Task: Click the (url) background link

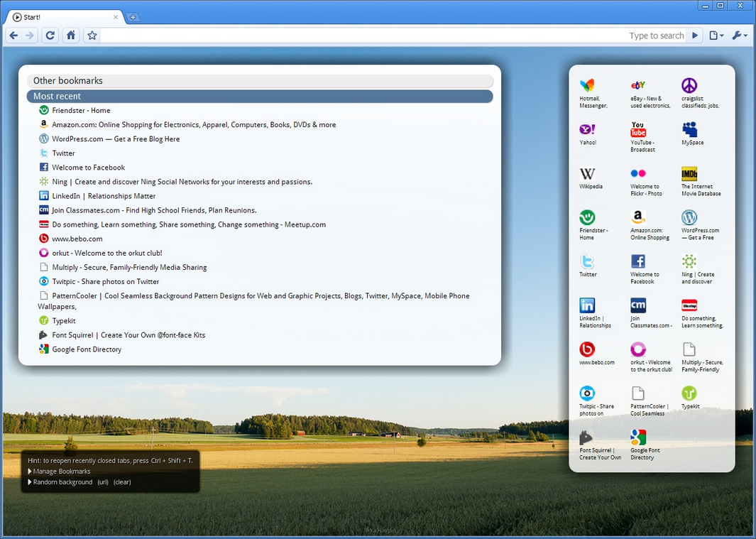Action: click(x=103, y=482)
